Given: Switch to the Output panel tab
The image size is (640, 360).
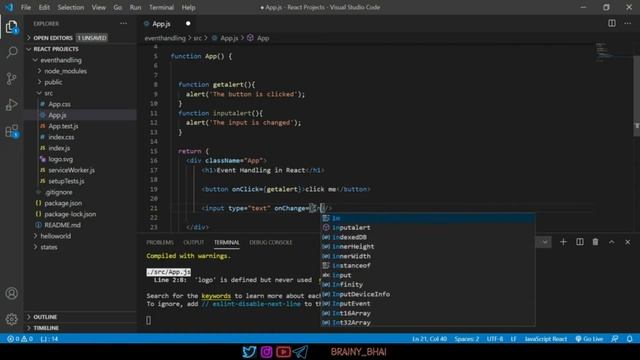Looking at the screenshot, I should coord(193,242).
